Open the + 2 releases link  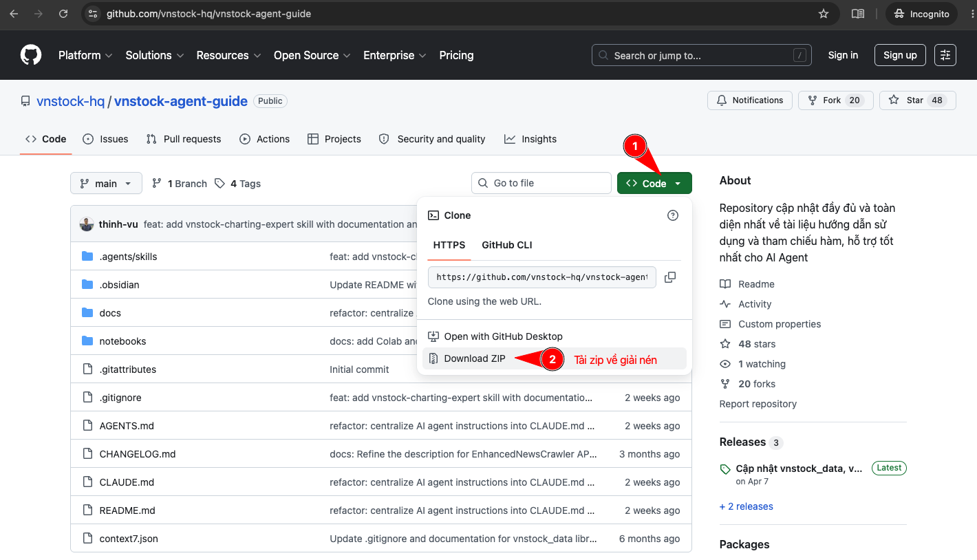(747, 506)
